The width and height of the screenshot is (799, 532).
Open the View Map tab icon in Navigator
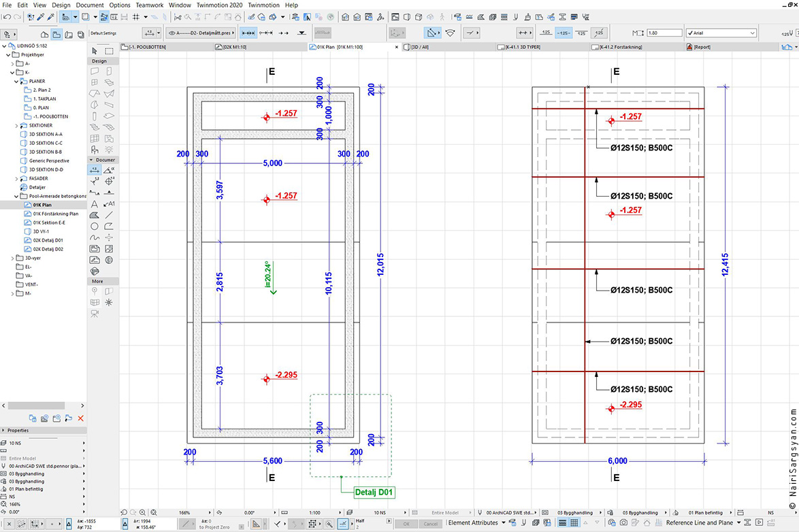(56, 35)
